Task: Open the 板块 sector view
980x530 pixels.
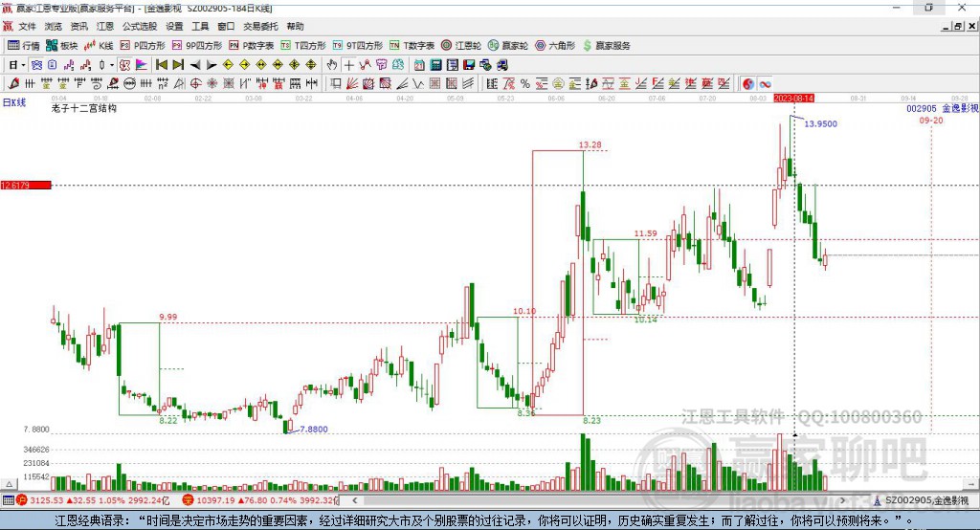Action: (x=62, y=46)
